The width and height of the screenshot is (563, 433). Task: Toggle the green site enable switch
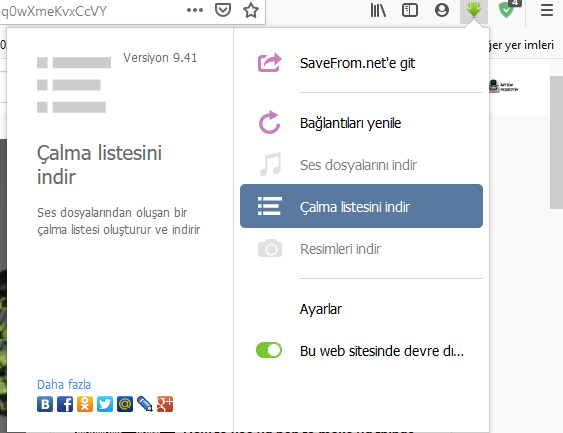(x=269, y=350)
